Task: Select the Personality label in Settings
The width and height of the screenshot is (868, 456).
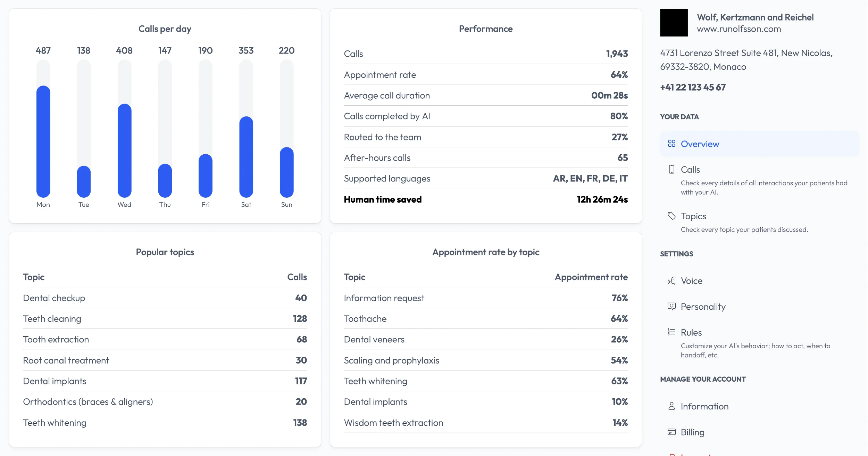Action: coord(703,307)
